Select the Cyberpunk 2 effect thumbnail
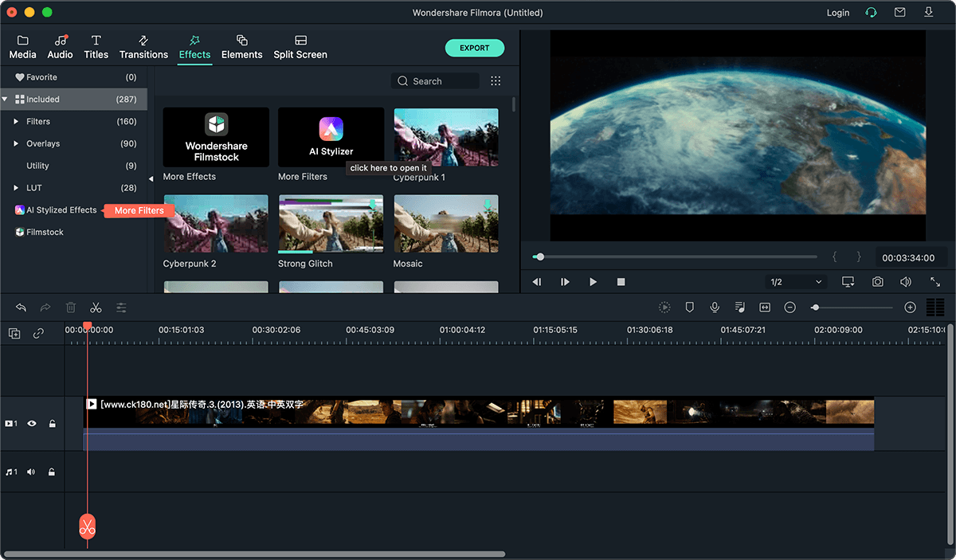The image size is (956, 560). (216, 224)
